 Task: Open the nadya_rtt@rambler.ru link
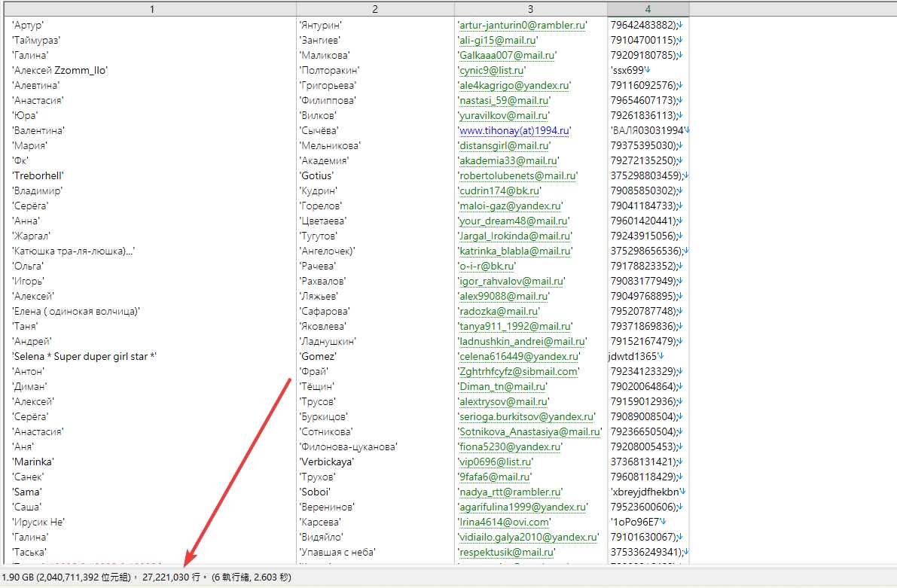[511, 492]
